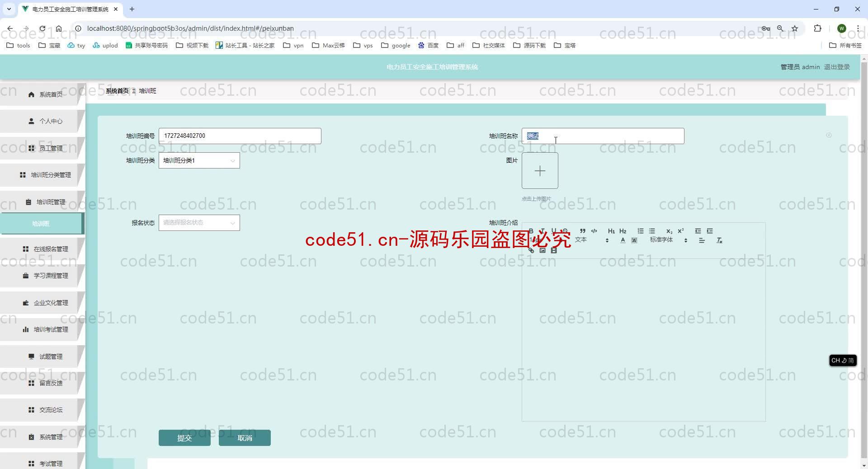Click 退出登录 to log out
The width and height of the screenshot is (868, 469).
[836, 67]
